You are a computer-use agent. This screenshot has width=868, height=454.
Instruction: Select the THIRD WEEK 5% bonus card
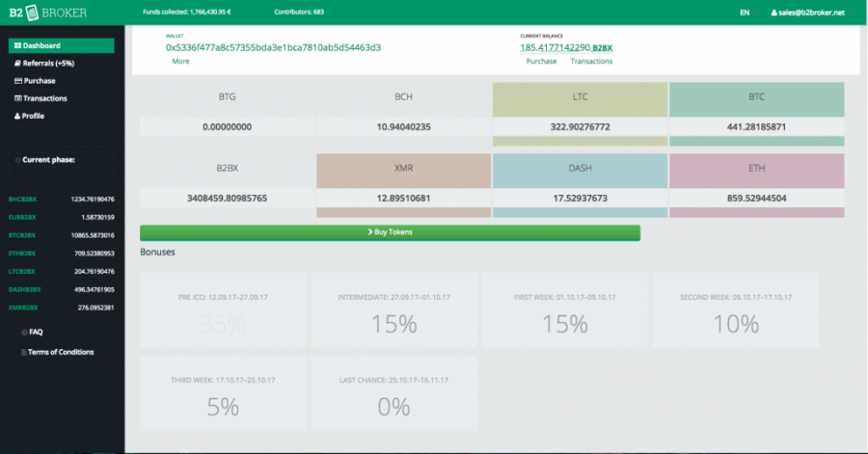[x=223, y=393]
